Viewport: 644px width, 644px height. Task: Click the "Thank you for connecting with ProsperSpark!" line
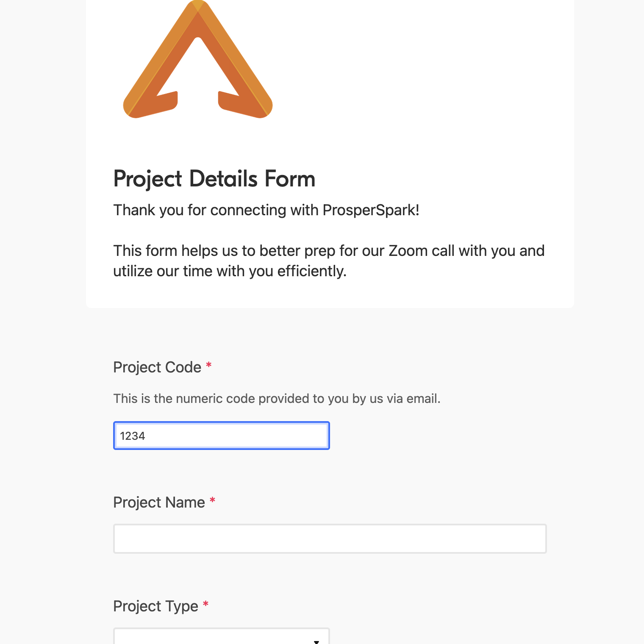pos(266,210)
